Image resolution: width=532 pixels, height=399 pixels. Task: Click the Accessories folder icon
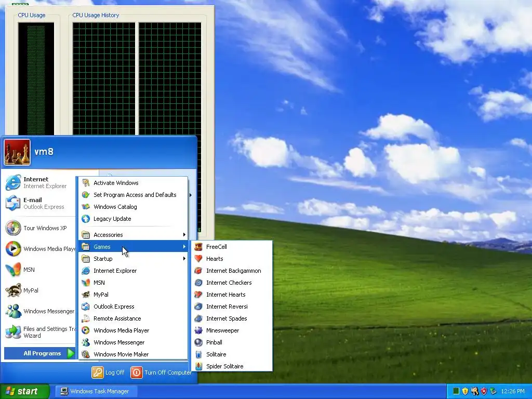point(86,235)
